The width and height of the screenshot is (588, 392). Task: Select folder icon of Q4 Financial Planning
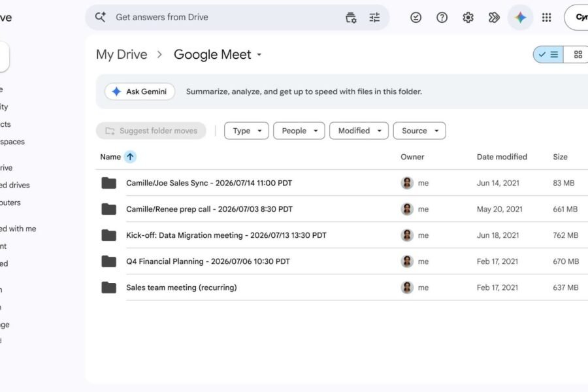pyautogui.click(x=108, y=261)
